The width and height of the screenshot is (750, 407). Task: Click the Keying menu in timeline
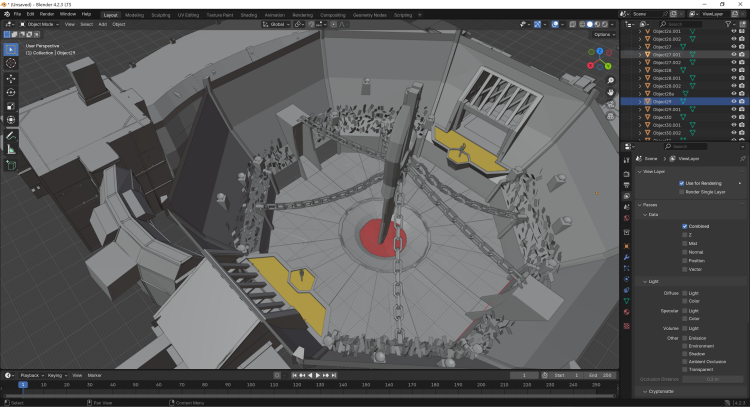tap(59, 375)
